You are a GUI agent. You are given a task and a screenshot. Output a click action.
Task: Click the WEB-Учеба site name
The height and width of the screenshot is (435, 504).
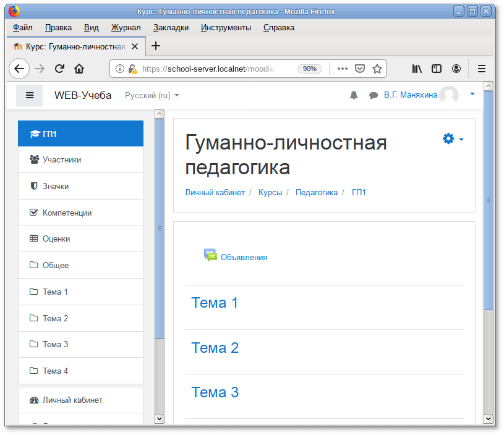click(83, 95)
